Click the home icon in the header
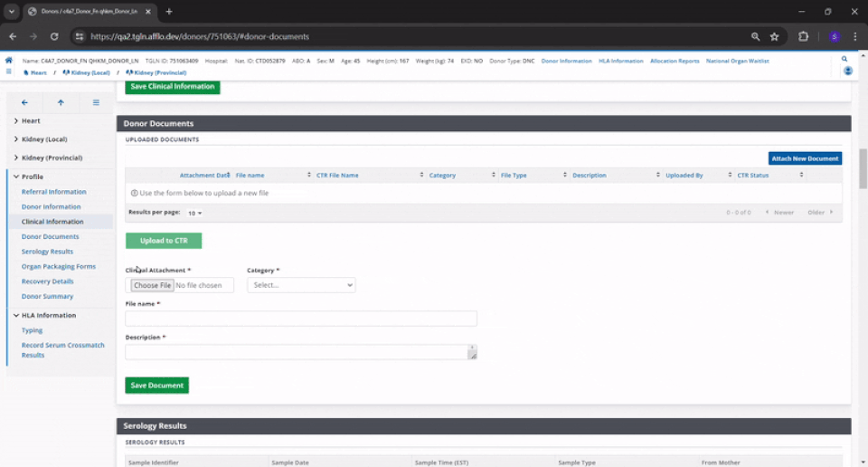This screenshot has height=467, width=868. tap(9, 61)
